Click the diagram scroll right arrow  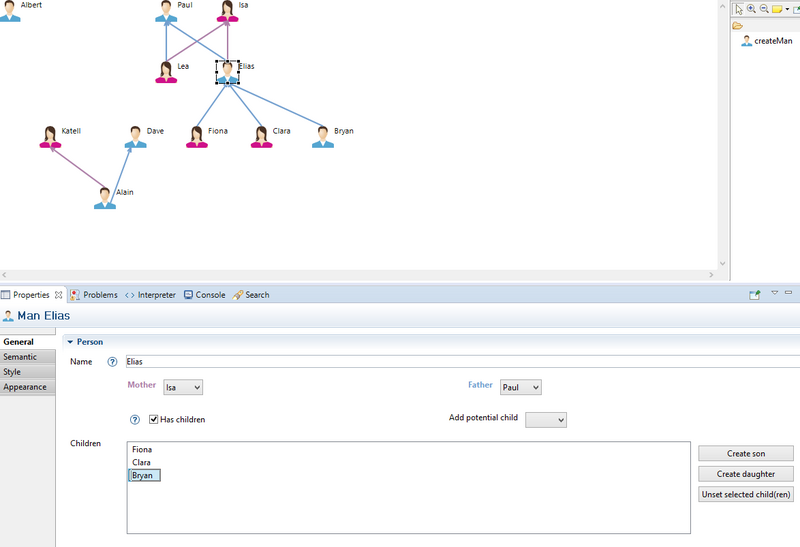711,275
